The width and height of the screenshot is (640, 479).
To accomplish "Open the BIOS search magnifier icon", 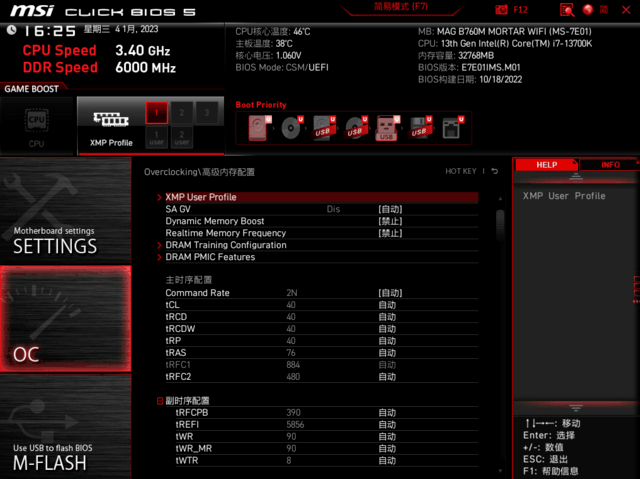I will 567,9.
